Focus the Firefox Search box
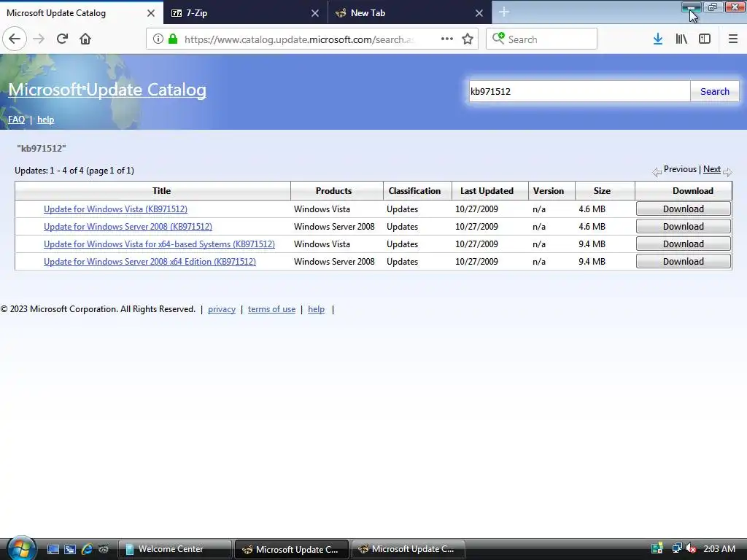 click(541, 39)
